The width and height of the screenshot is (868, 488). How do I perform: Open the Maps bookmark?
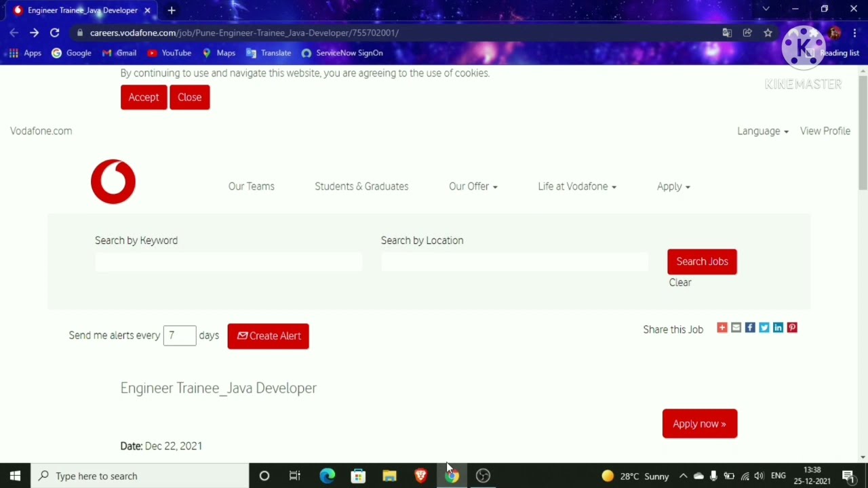pos(219,53)
